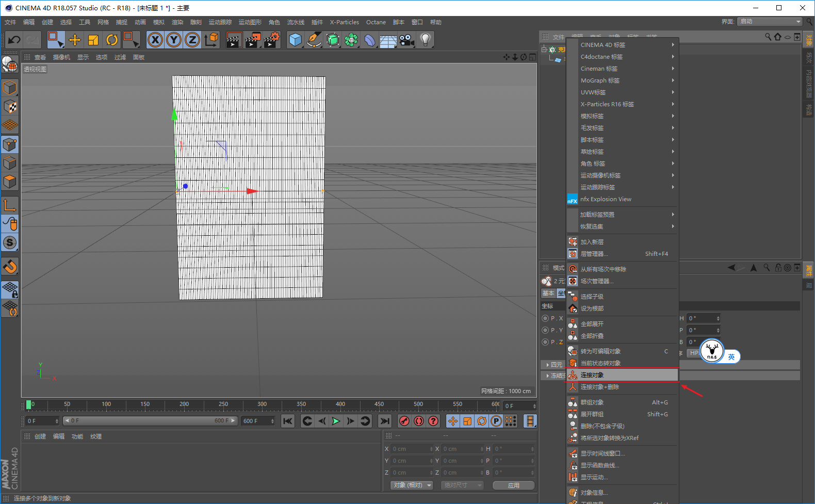Open 文件 menu in menu bar

point(10,22)
